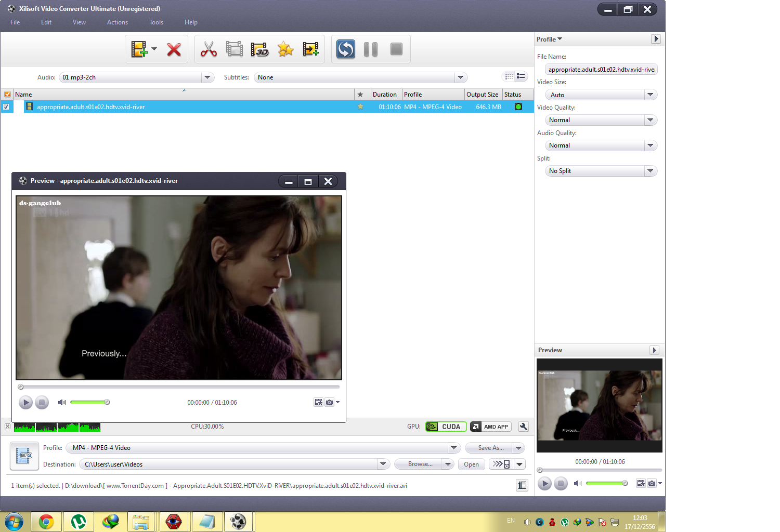Click the transfer to device button
This screenshot has width=780, height=532.
pos(501,464)
